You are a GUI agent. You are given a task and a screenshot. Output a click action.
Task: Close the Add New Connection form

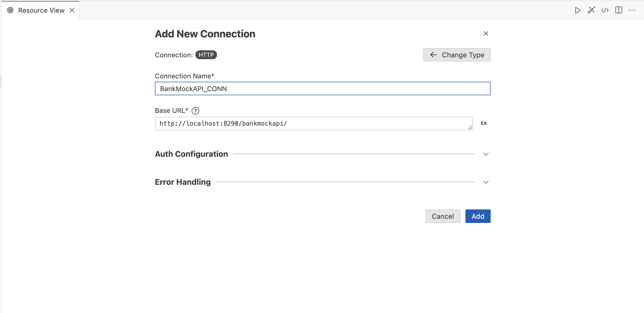point(486,33)
